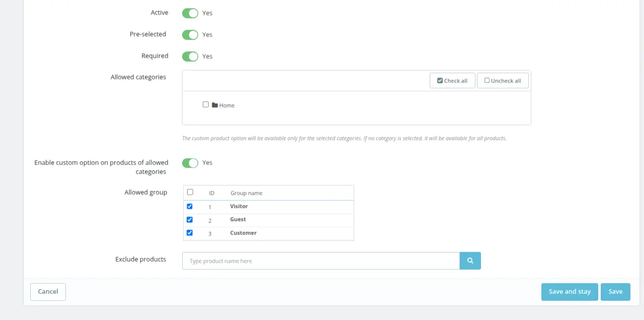Toggle the Required switch
644x320 pixels.
(190, 56)
